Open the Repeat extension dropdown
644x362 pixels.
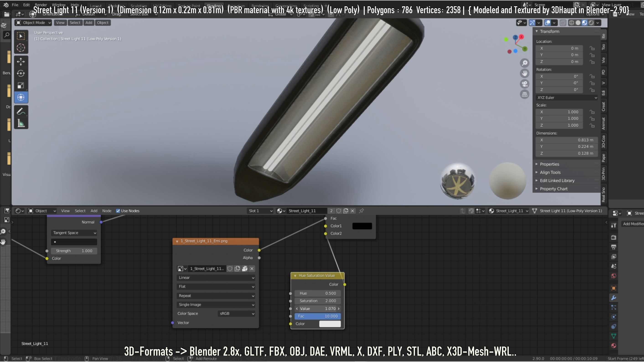tap(216, 296)
